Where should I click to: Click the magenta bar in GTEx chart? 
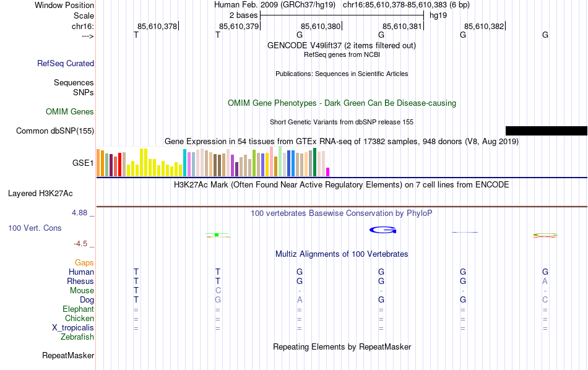(327, 172)
